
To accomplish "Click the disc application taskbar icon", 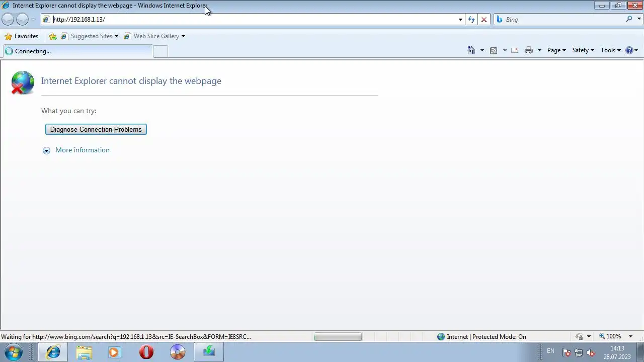I will tap(178, 352).
